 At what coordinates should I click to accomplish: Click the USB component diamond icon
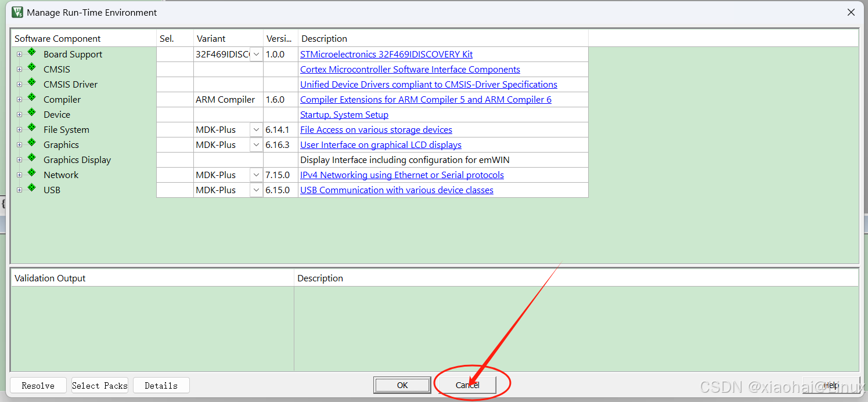click(32, 188)
